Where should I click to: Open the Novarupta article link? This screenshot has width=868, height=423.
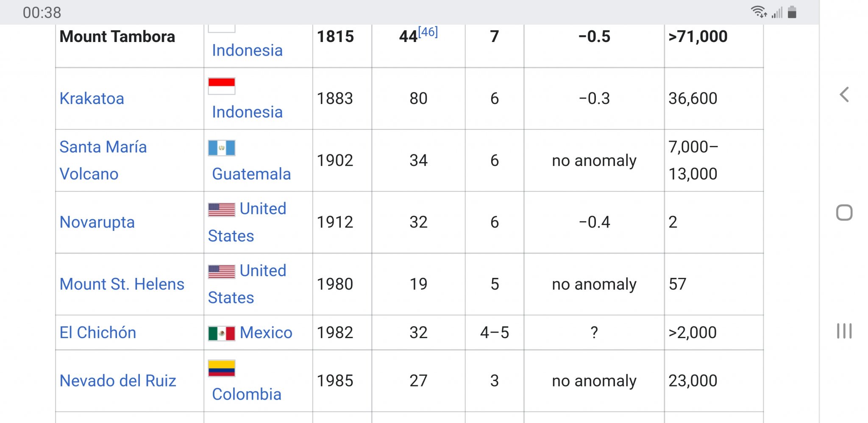(x=97, y=222)
